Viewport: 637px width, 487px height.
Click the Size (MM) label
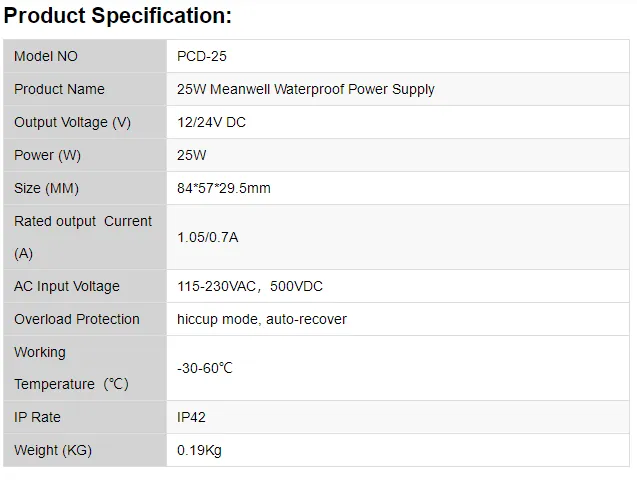tap(46, 188)
